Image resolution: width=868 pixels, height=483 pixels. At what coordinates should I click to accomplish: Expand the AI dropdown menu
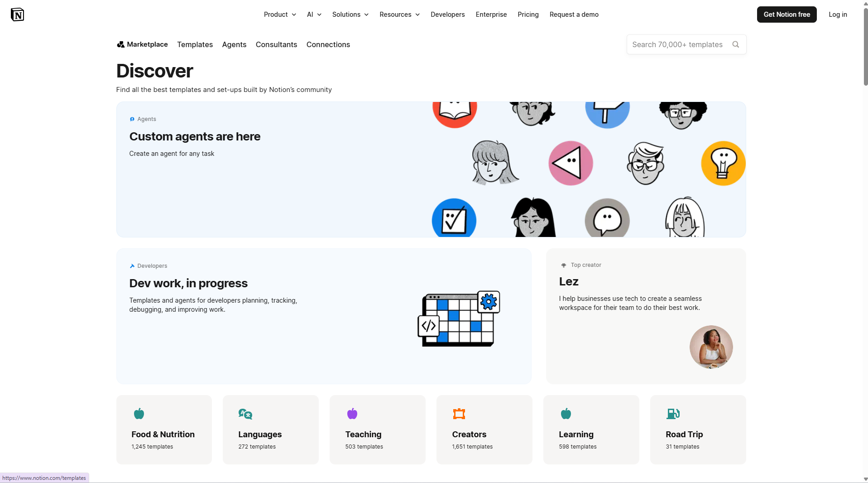click(x=314, y=14)
